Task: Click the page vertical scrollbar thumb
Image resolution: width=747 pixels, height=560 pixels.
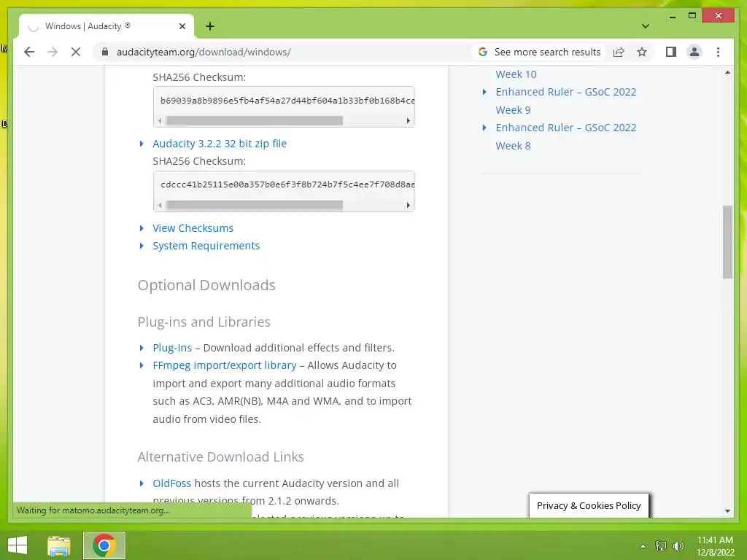Action: (x=727, y=242)
